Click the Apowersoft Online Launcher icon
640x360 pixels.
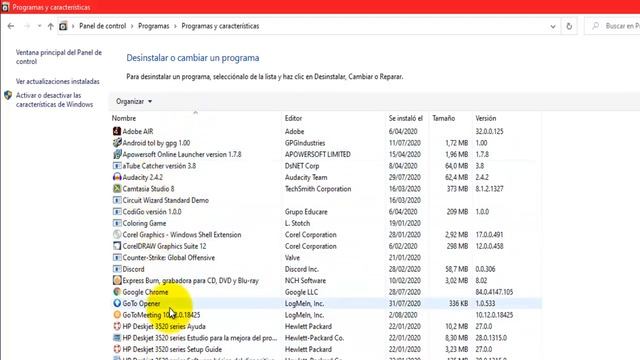click(117, 154)
